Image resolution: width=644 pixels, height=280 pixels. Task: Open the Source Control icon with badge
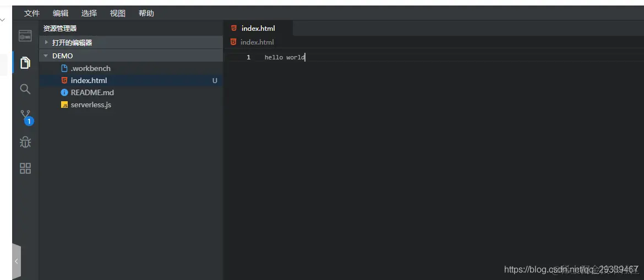coord(25,116)
